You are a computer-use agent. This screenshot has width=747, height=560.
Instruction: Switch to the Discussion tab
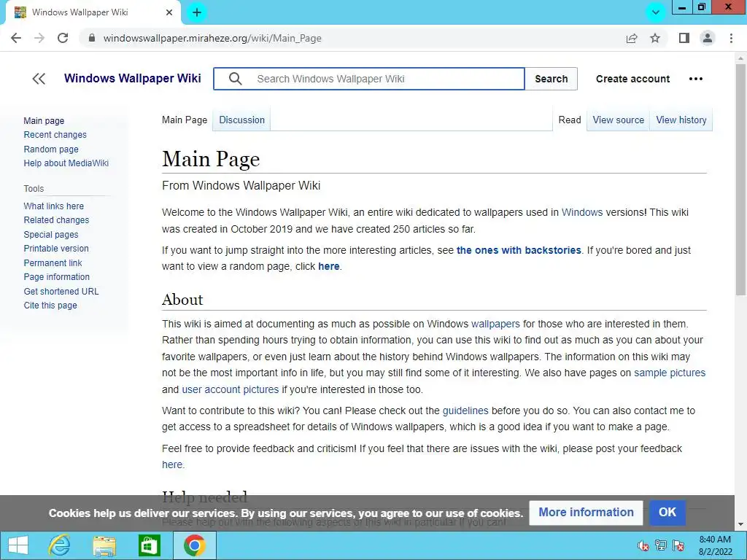point(241,120)
